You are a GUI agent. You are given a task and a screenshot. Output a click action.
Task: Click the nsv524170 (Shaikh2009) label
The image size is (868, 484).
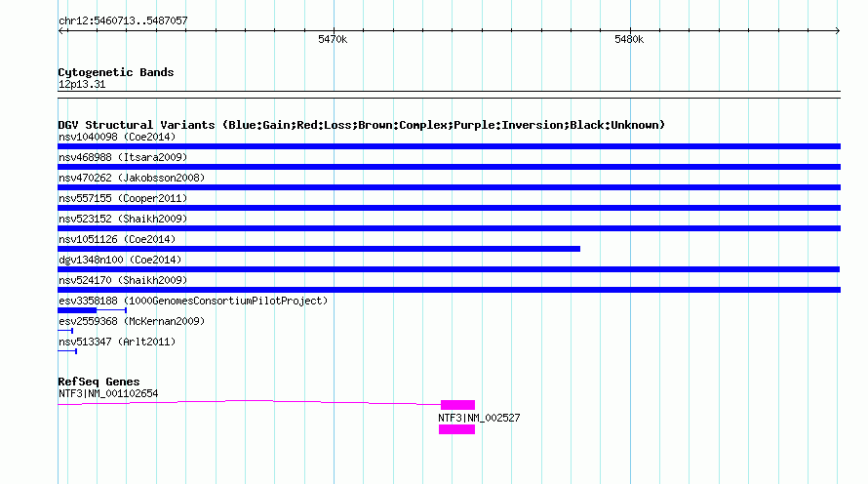123,280
